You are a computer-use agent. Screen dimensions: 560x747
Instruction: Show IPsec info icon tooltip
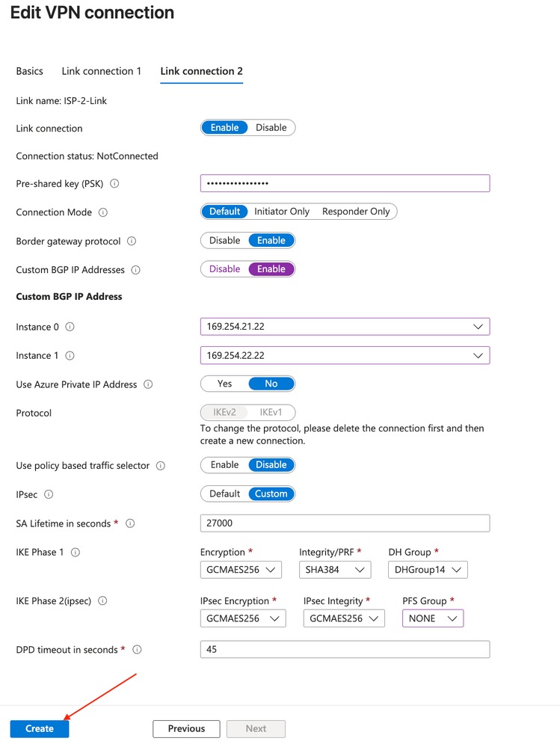(49, 494)
